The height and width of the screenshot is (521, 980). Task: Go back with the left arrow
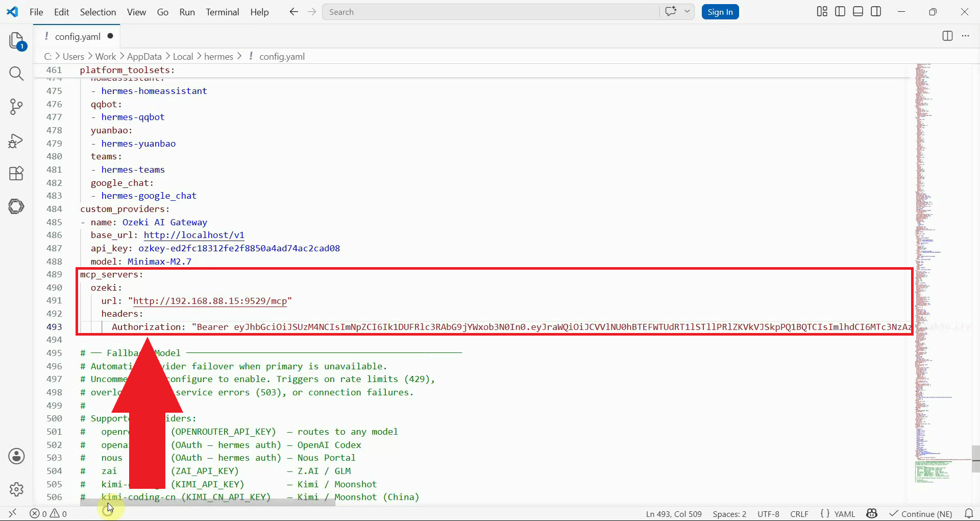293,12
